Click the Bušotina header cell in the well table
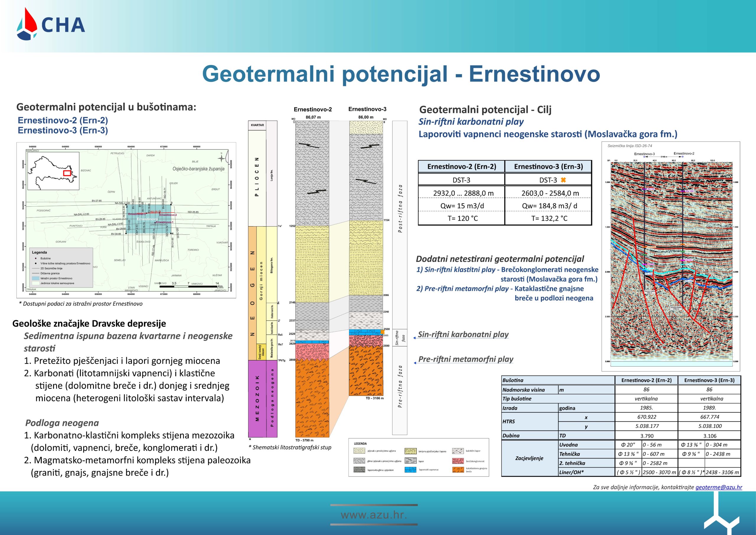 point(558,380)
